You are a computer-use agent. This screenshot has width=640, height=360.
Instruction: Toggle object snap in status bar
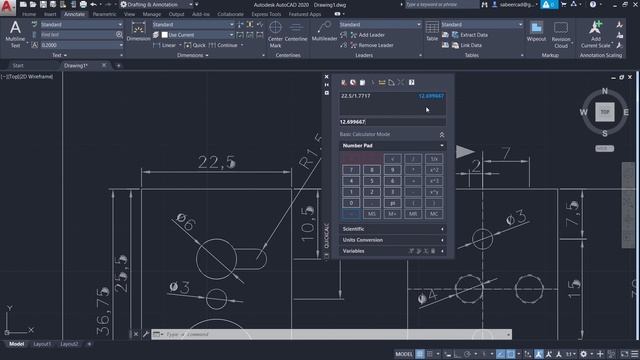[511, 354]
